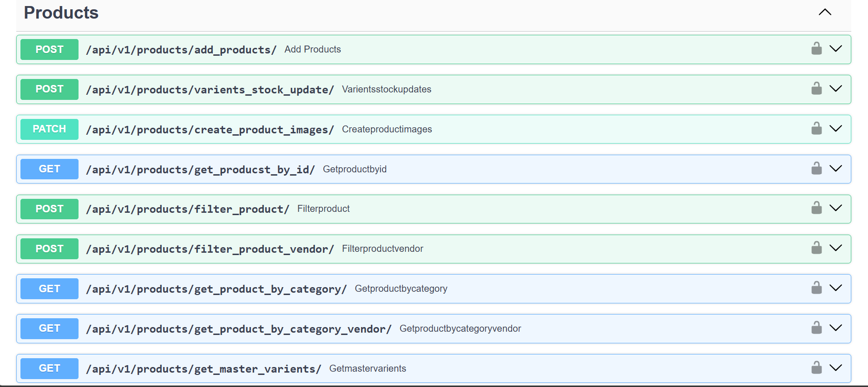The image size is (868, 387).
Task: Click lock icon for filter_product_vendor endpoint
Action: pyautogui.click(x=816, y=248)
